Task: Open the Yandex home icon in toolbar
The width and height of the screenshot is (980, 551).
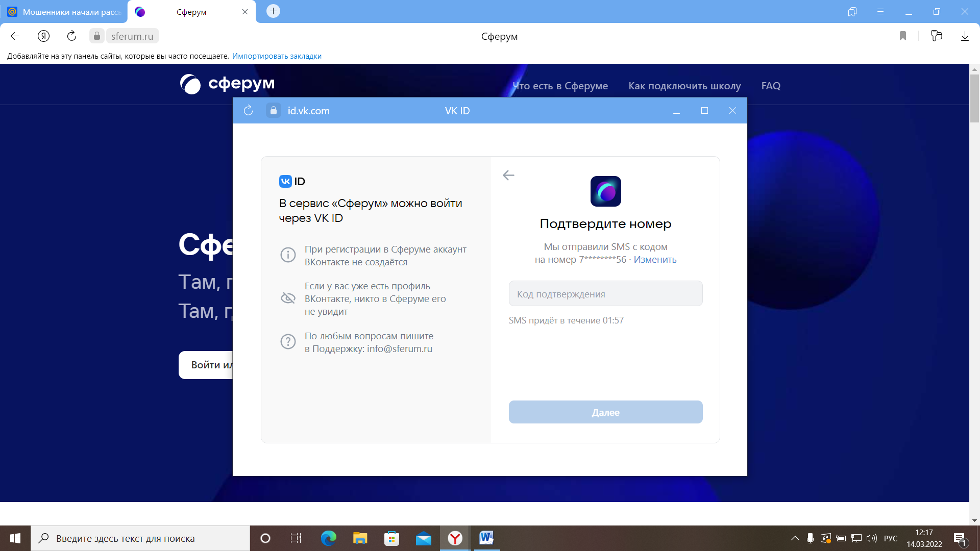Action: point(43,36)
